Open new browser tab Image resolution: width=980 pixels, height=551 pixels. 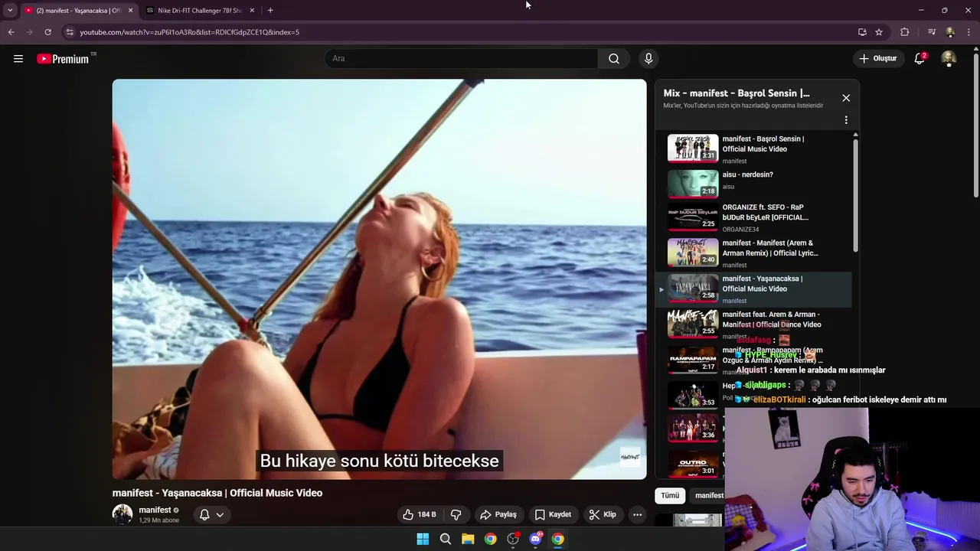(x=270, y=10)
